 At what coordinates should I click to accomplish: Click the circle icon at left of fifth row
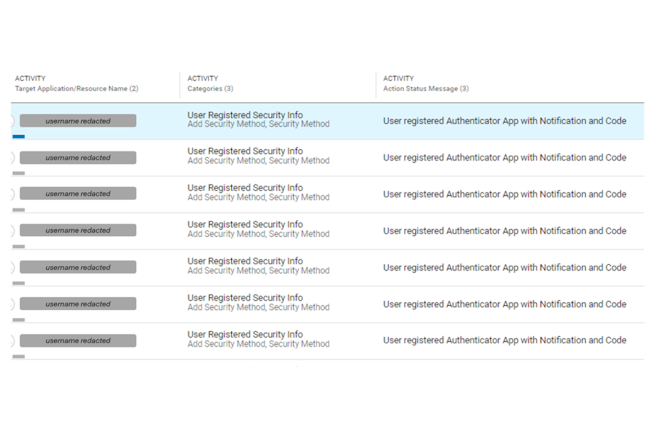click(x=13, y=268)
